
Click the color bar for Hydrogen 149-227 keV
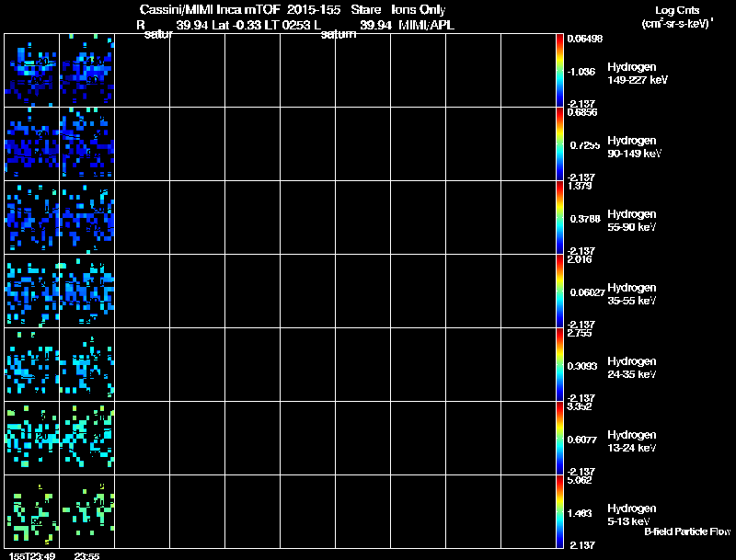(559, 71)
